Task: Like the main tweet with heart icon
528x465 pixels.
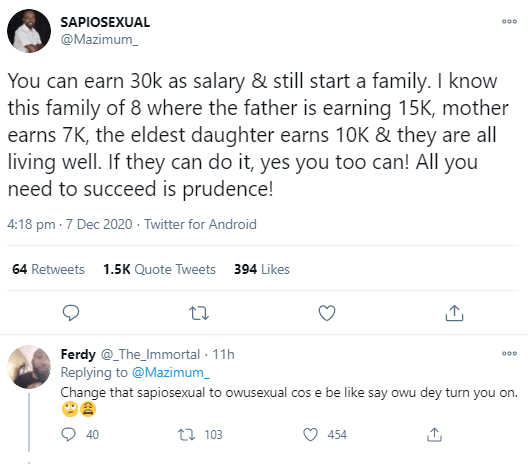Action: (327, 313)
